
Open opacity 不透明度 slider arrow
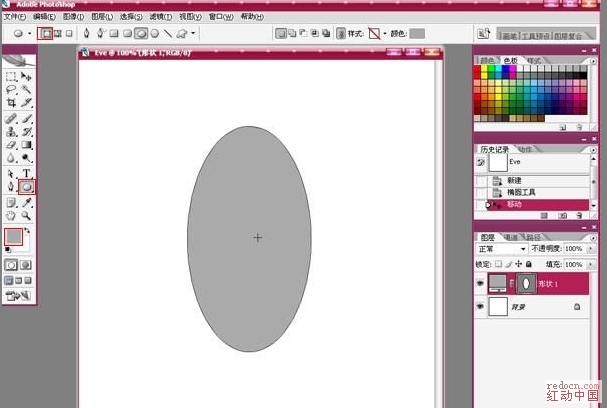coord(590,249)
